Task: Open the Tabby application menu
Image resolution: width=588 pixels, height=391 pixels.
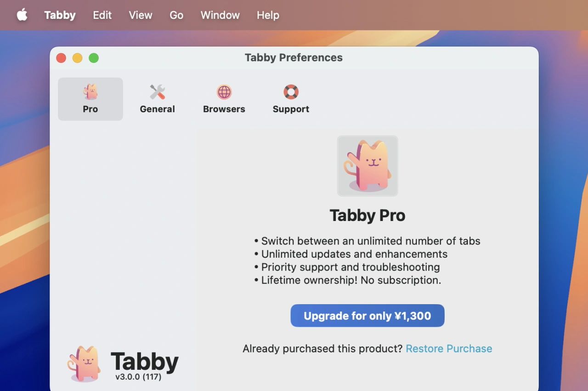Action: 60,15
